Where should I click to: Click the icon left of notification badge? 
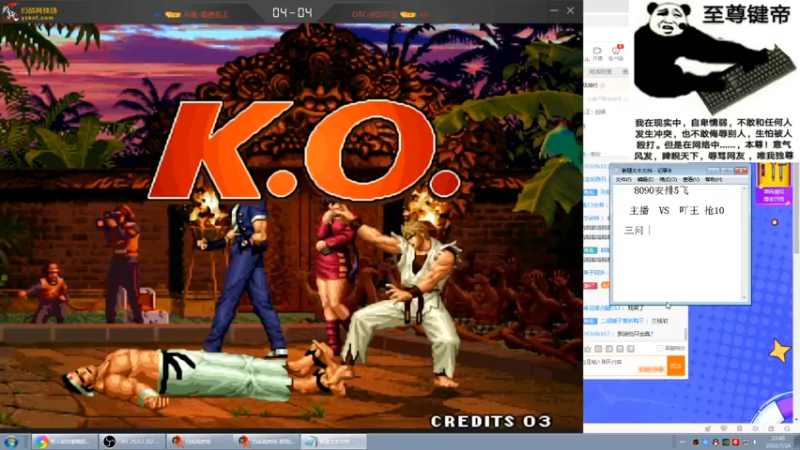597,53
